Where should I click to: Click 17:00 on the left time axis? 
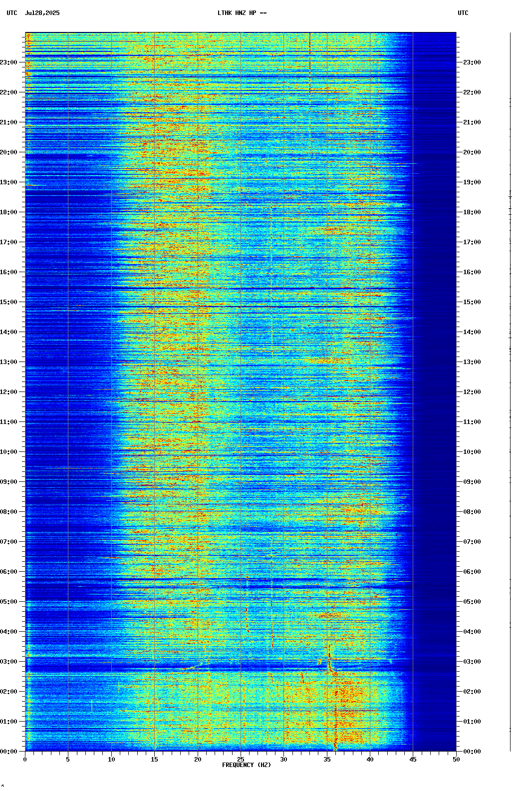point(8,242)
